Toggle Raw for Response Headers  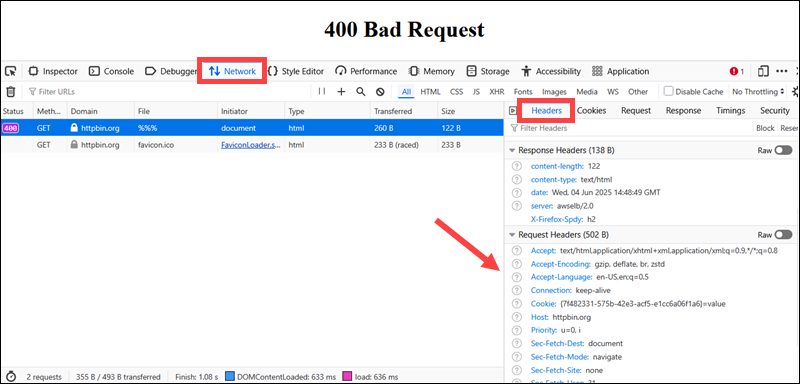pos(783,150)
